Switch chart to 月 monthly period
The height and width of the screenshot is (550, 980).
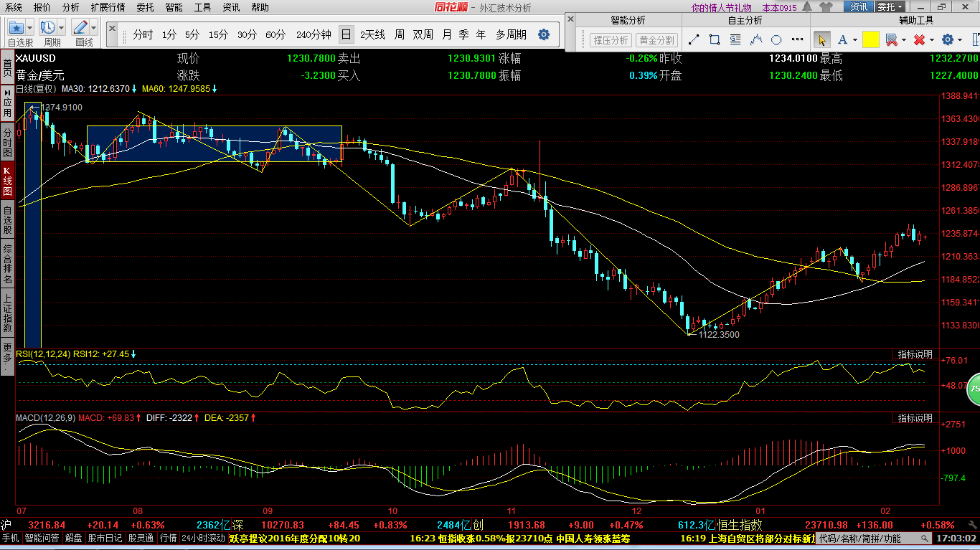click(447, 34)
